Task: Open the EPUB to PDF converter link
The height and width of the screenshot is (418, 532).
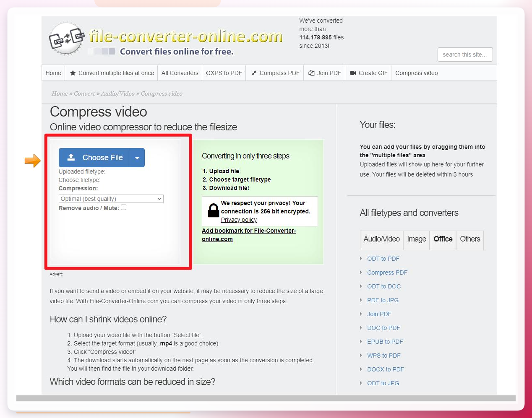Action: click(385, 342)
